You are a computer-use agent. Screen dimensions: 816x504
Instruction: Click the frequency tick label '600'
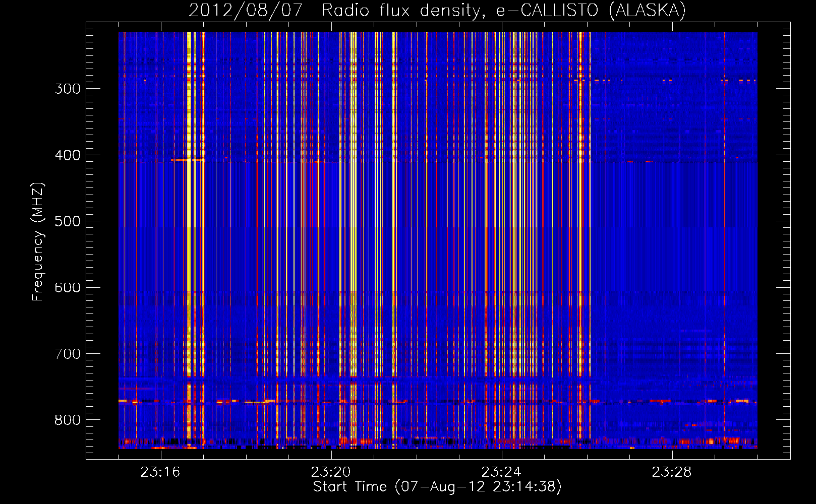click(x=68, y=288)
